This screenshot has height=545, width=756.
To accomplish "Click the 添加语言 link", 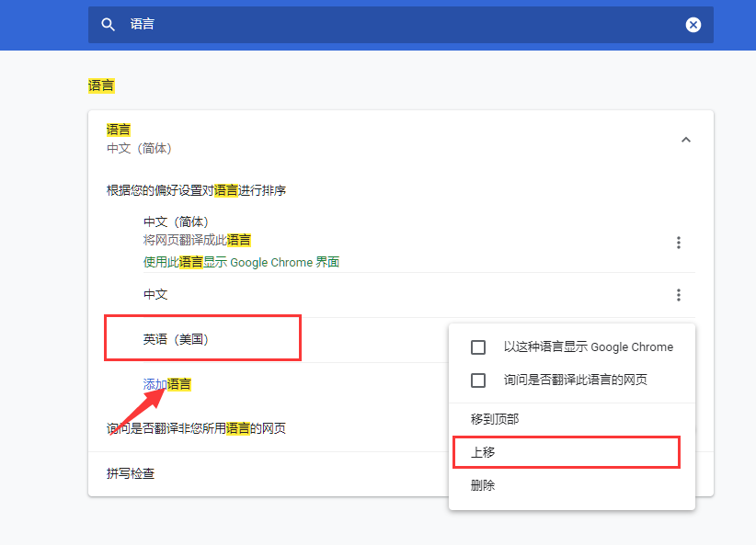I will click(x=167, y=384).
